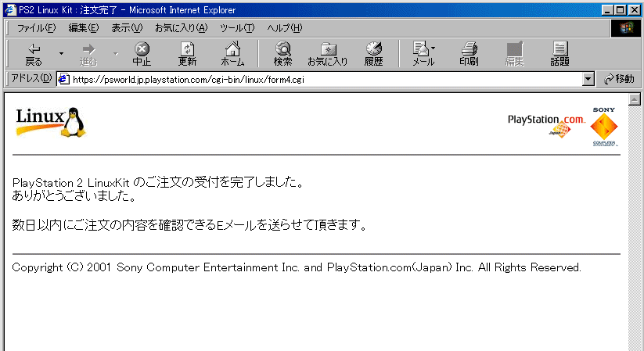Open the Search (検索) panel
The image size is (644, 351).
[x=283, y=54]
